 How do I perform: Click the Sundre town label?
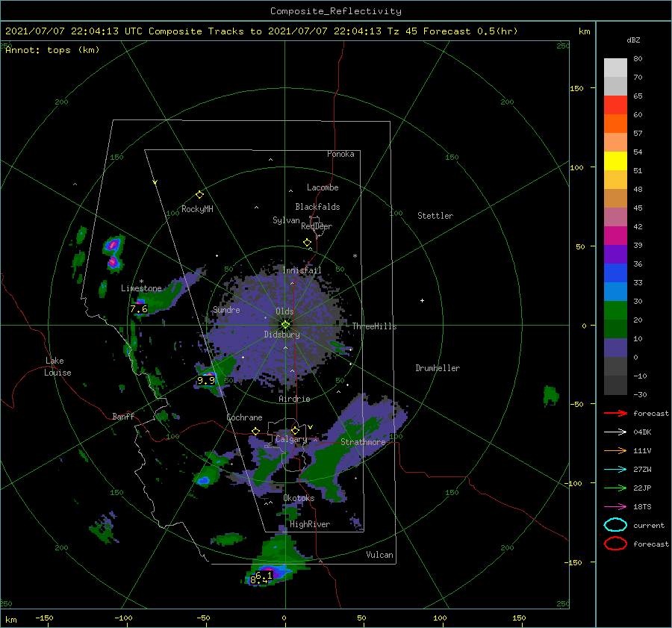226,309
